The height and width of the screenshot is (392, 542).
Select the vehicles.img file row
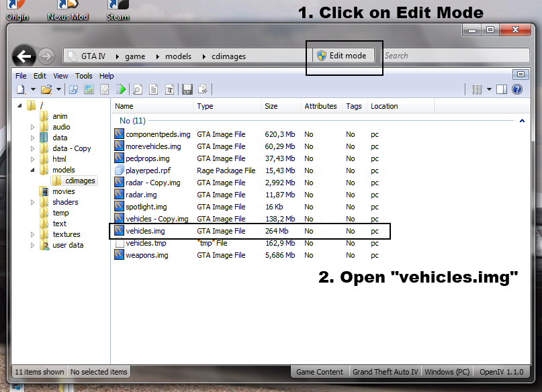(250, 231)
